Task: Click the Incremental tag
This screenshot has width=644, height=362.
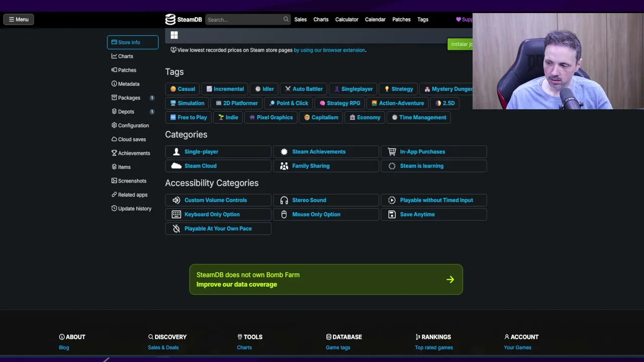Action: coord(225,89)
